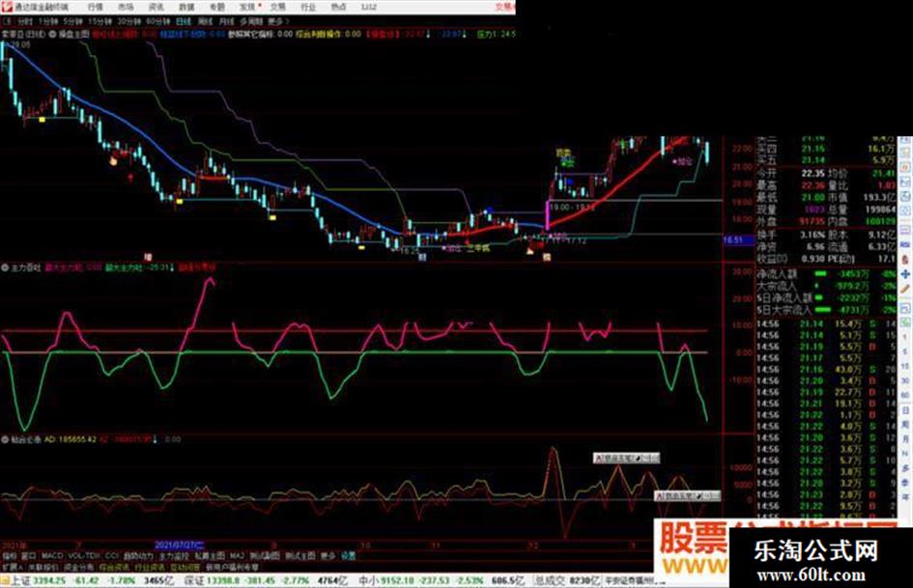The height and width of the screenshot is (588, 913).
Task: Switch chart to 5分钟 period
Action: point(72,21)
